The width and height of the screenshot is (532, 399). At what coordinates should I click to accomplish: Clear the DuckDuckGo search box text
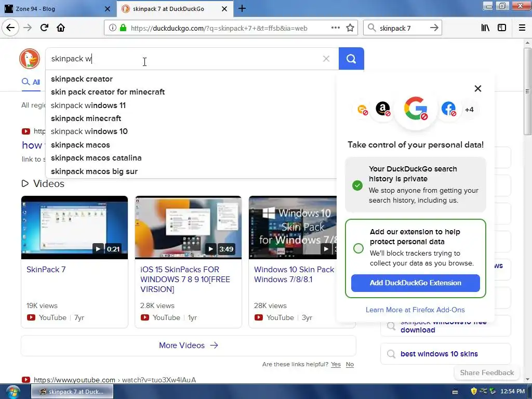(326, 59)
